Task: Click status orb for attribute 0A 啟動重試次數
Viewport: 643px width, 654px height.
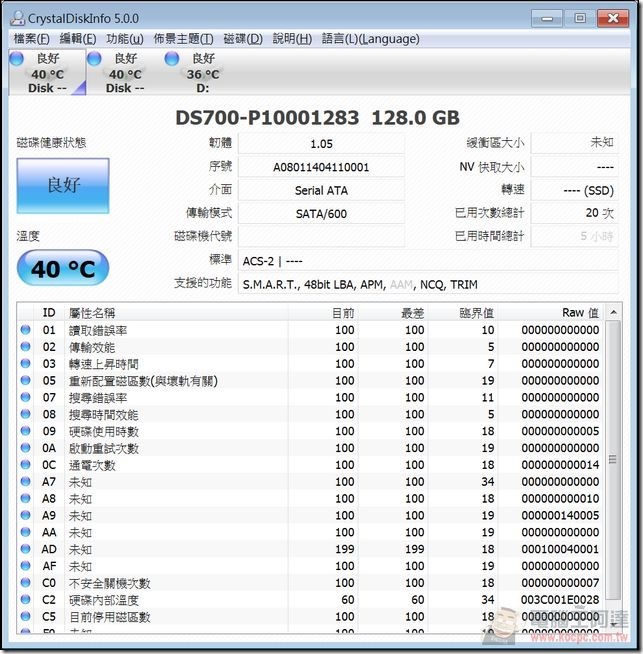Action: (x=25, y=448)
